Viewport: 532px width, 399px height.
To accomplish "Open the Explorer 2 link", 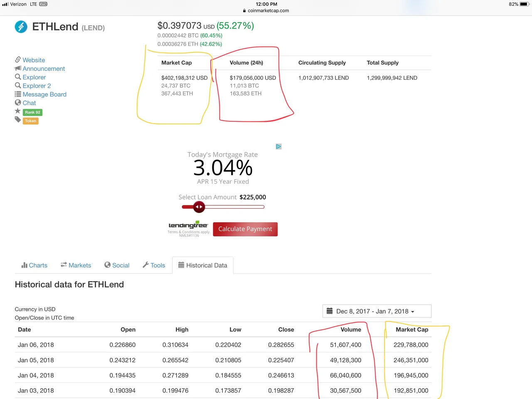I will click(37, 86).
